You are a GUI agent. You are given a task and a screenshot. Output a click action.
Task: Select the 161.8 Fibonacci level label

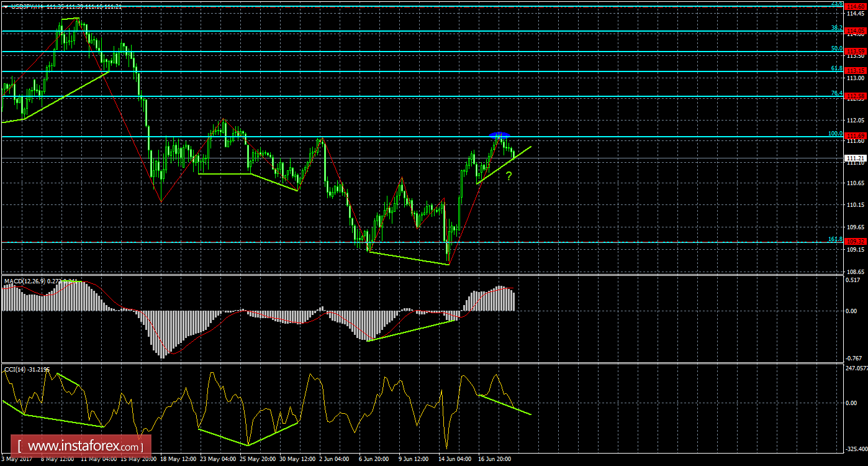point(835,239)
